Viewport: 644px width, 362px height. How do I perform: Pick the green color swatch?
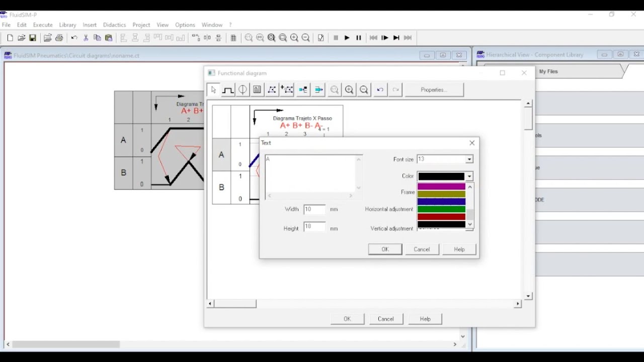pyautogui.click(x=441, y=209)
